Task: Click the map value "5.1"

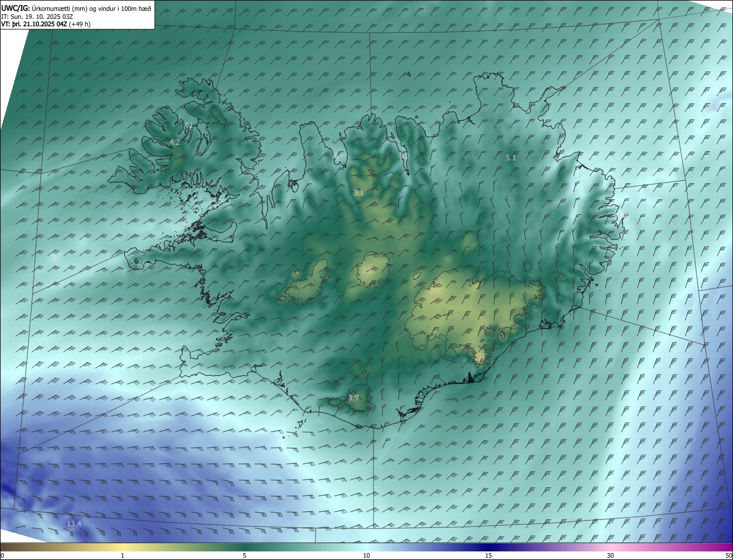Action: (x=511, y=157)
